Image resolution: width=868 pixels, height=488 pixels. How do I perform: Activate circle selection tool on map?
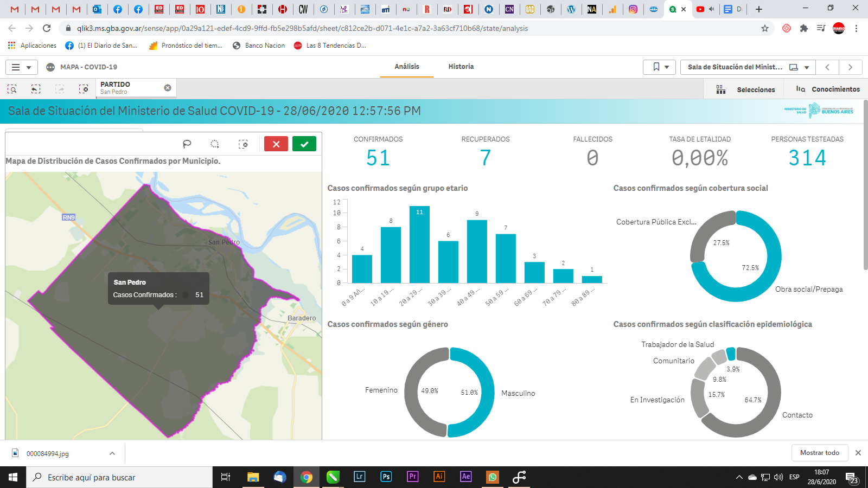(x=215, y=144)
